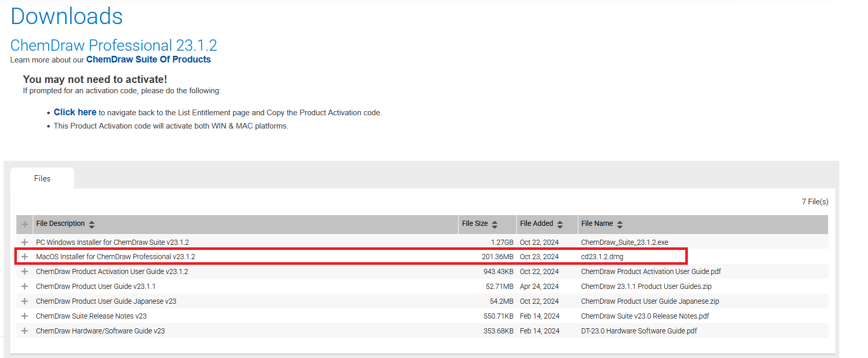Sort by File Description arrows icon
The height and width of the screenshot is (358, 868).
point(92,224)
